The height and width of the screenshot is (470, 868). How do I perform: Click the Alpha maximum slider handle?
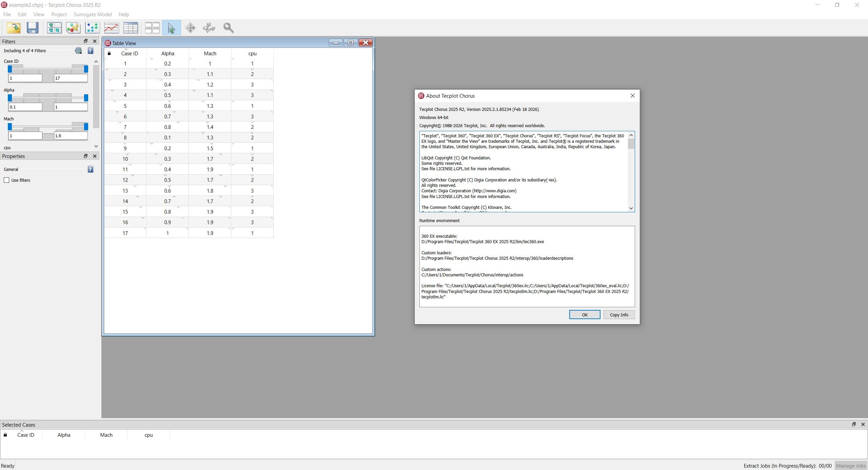[x=86, y=98]
